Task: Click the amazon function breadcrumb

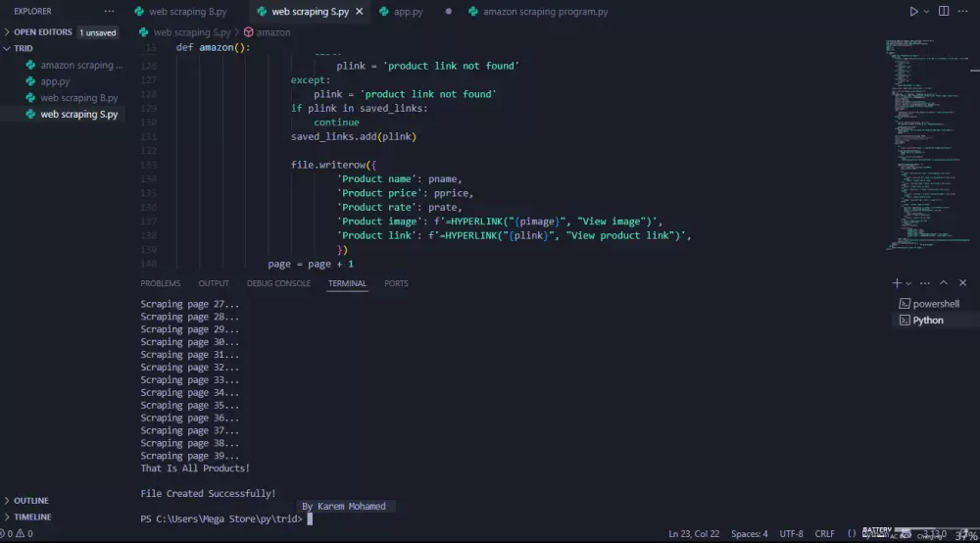Action: (x=273, y=32)
